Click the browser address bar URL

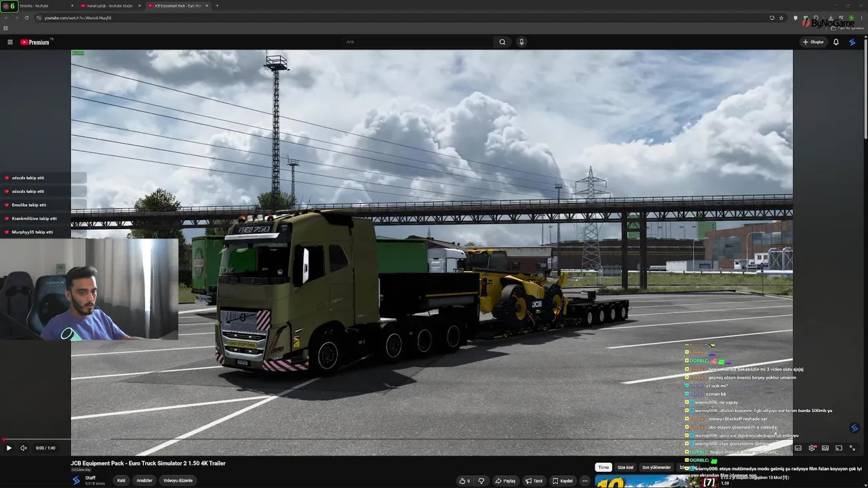click(x=78, y=18)
